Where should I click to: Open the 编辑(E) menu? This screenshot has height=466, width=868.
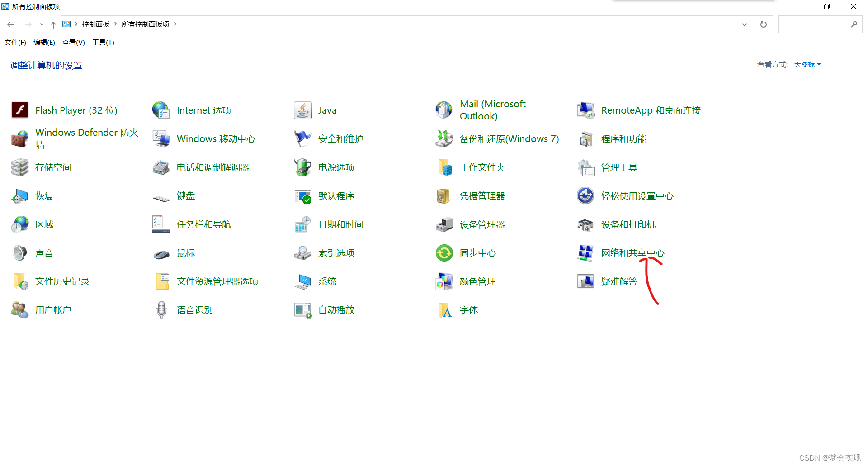[44, 42]
